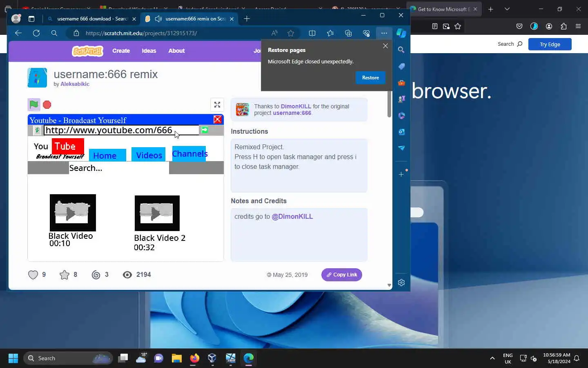Open Ideas in Scratch navigation

point(149,51)
